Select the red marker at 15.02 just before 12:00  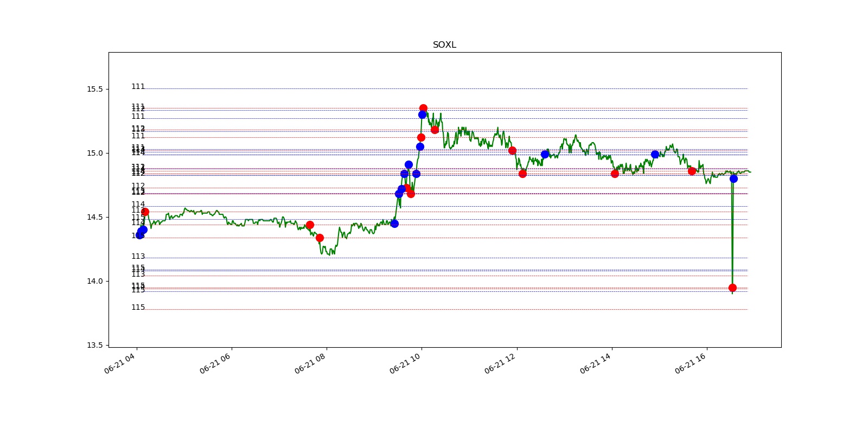[x=512, y=150]
